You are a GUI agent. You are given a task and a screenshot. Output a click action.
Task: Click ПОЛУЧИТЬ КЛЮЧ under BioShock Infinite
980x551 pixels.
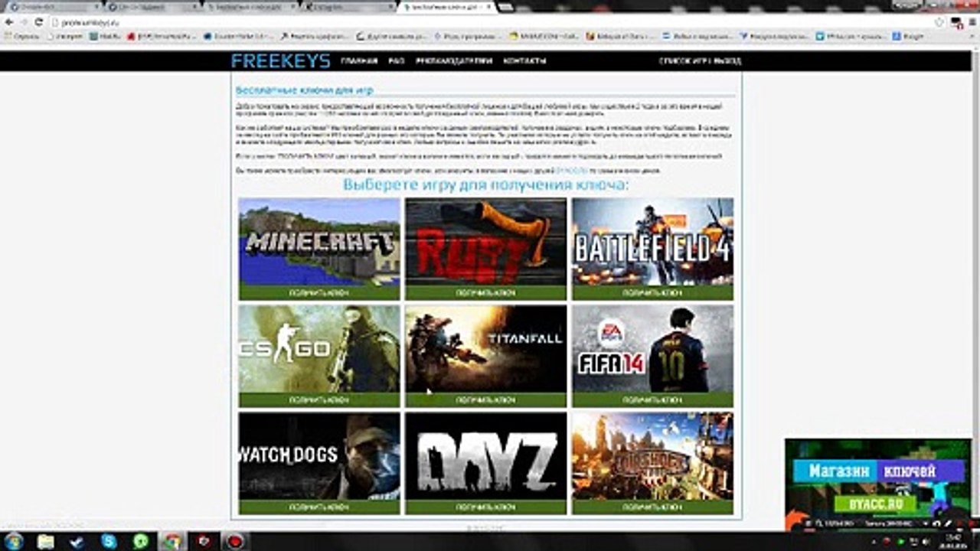[x=653, y=507]
